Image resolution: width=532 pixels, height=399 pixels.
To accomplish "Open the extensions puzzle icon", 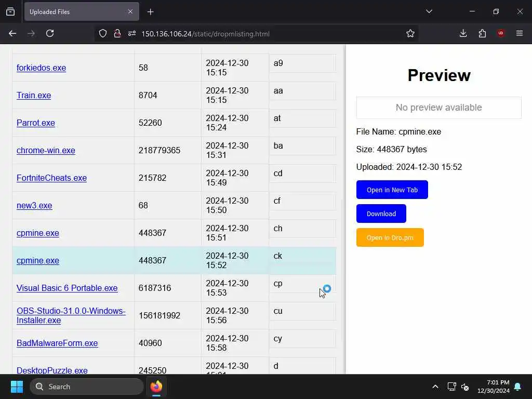I will click(x=482, y=33).
